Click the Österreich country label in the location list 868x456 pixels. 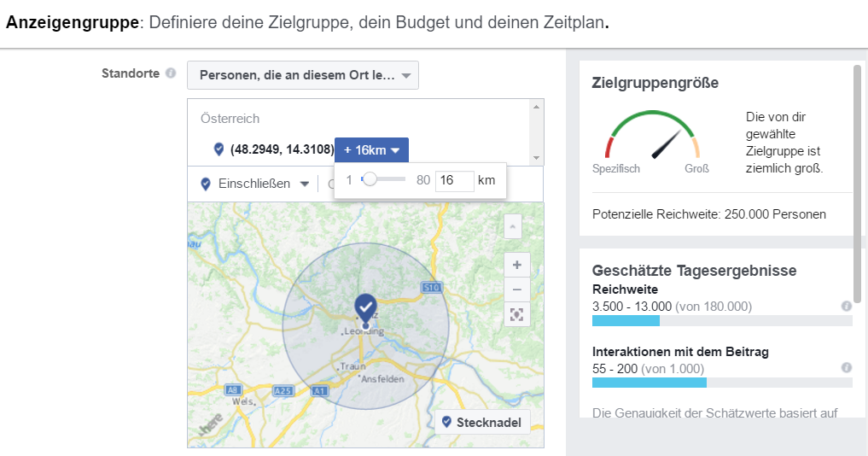(x=230, y=119)
